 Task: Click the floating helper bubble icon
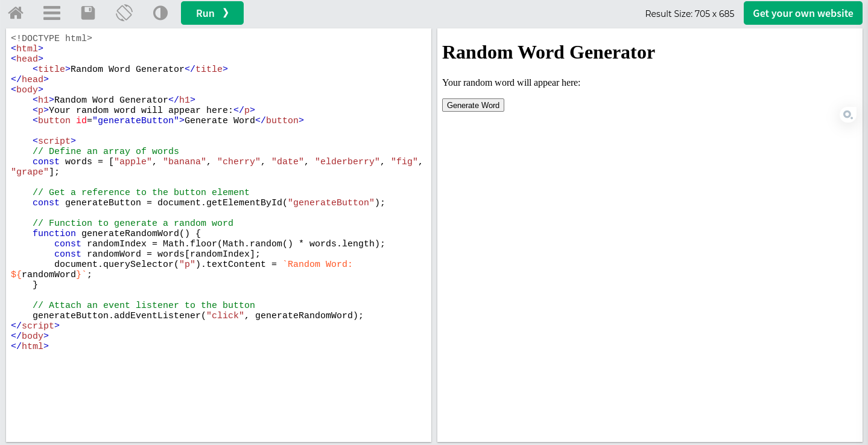click(x=847, y=114)
